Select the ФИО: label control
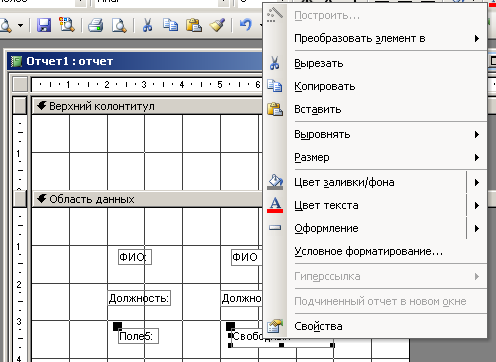 (135, 257)
